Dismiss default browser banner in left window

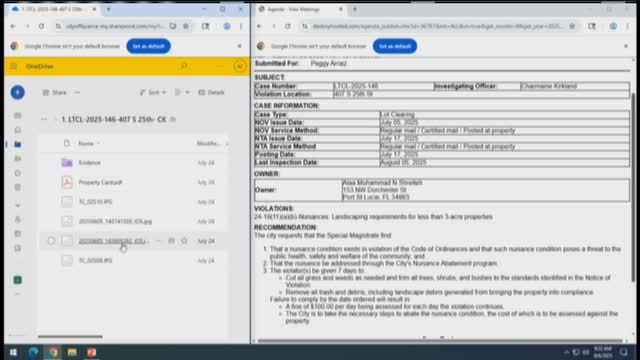(240, 46)
